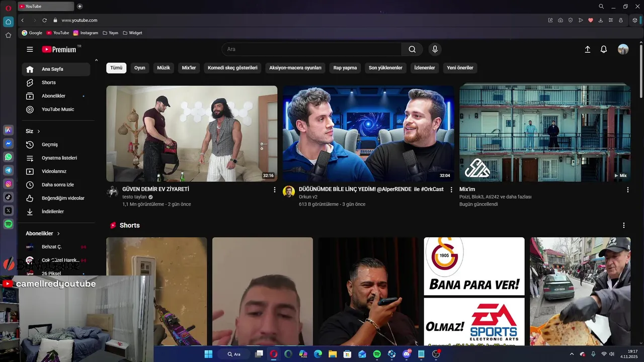This screenshot has height=362, width=644.
Task: Start voice search with the microphone icon
Action: [x=435, y=49]
